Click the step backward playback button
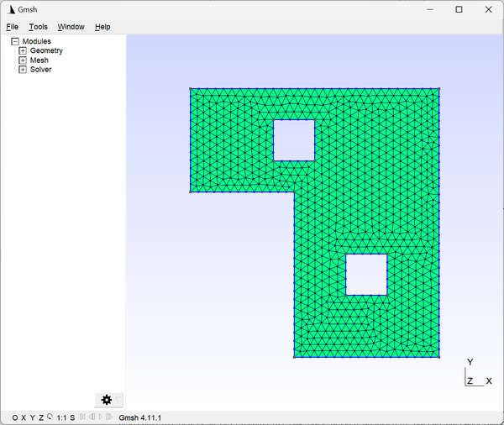This screenshot has height=425, width=504. click(x=92, y=417)
